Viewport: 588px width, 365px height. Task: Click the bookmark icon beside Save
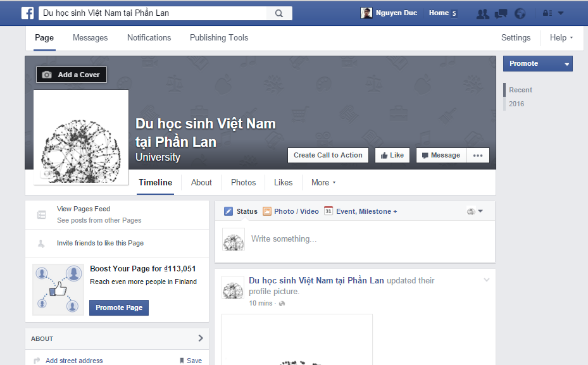coord(182,361)
